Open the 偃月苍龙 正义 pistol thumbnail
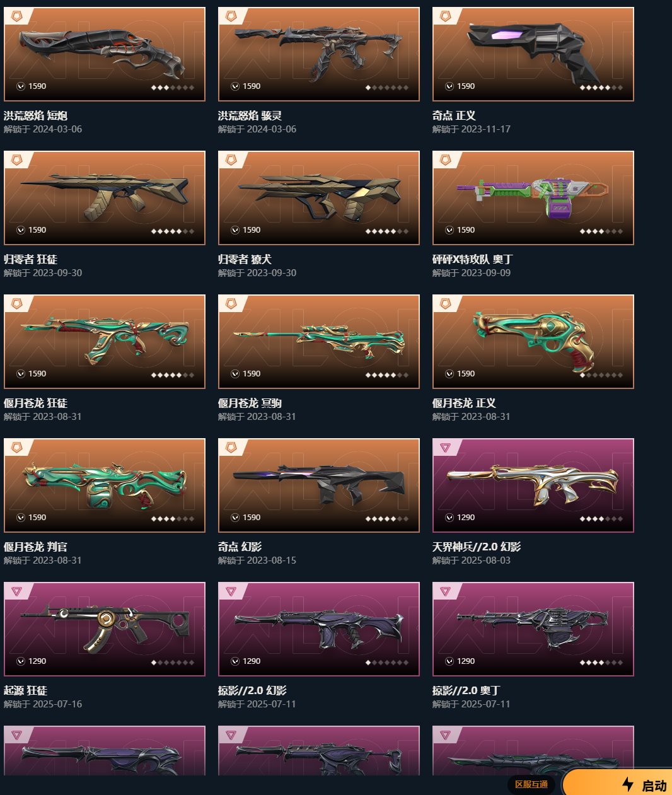 tap(533, 342)
